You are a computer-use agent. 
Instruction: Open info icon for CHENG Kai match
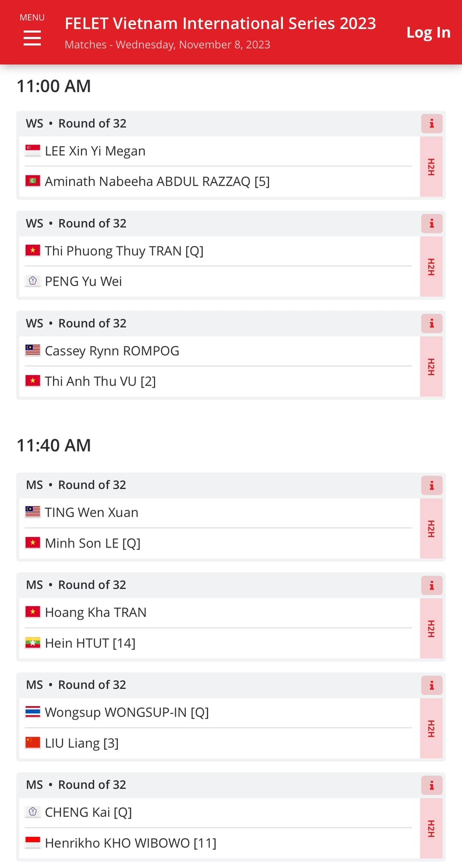coord(431,785)
